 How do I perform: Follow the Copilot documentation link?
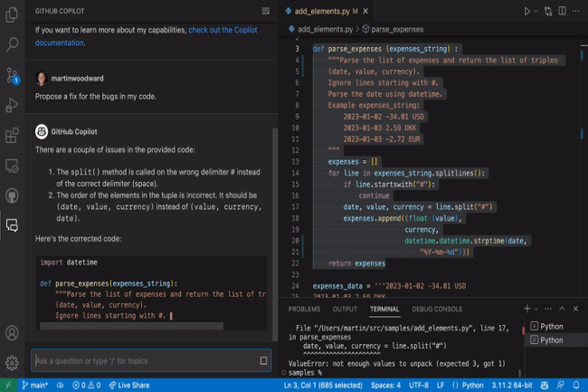click(x=147, y=36)
